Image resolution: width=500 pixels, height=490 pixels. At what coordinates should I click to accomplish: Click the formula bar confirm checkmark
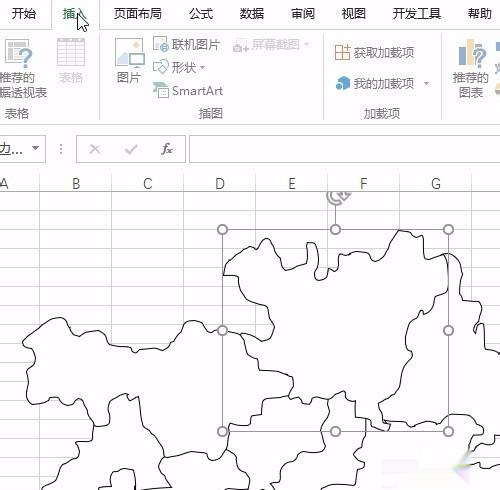tap(131, 149)
